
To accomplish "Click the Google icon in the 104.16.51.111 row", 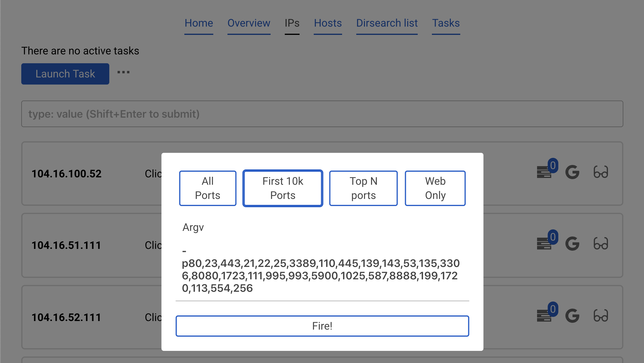I will 572,244.
